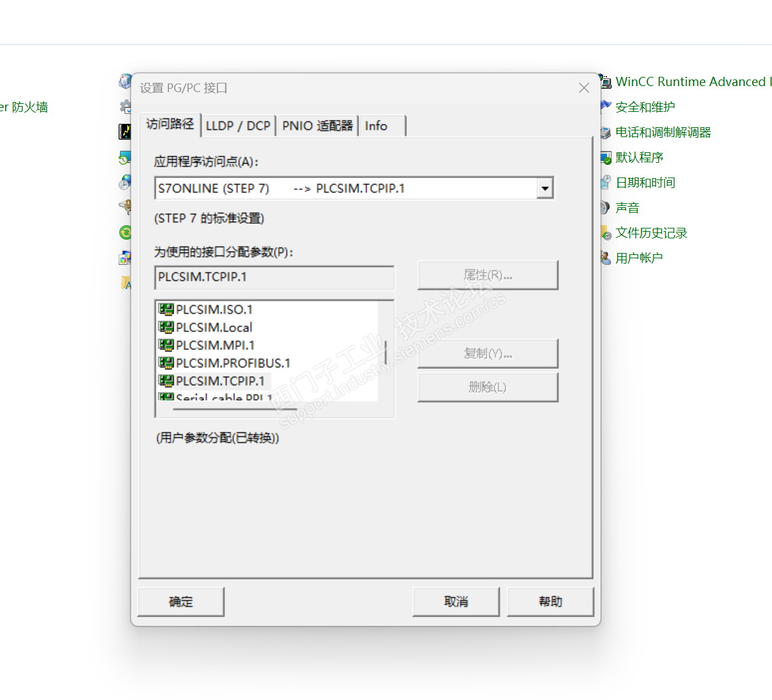
Task: Click the 文件历史记录 folder clock icon
Action: (606, 232)
